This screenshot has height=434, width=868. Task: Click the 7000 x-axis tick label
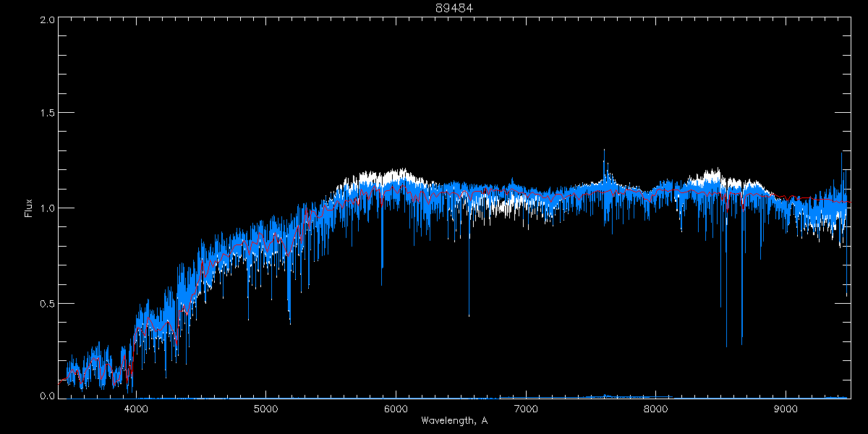click(x=526, y=409)
